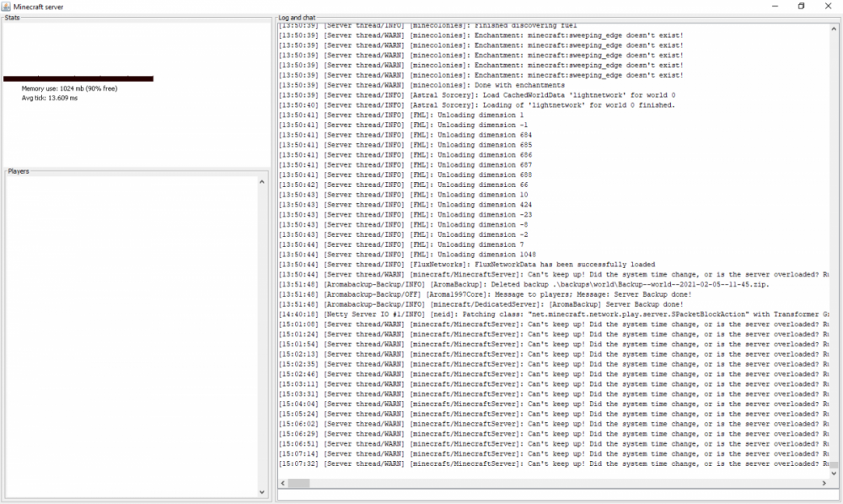Image resolution: width=843 pixels, height=504 pixels.
Task: Click the Unloading dimension 1048 log line
Action: pyautogui.click(x=455, y=255)
